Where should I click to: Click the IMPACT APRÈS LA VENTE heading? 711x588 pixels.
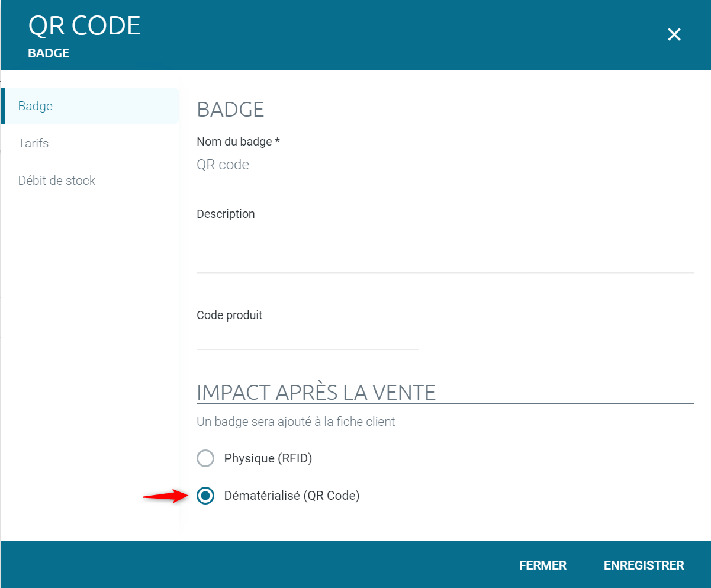tap(316, 392)
